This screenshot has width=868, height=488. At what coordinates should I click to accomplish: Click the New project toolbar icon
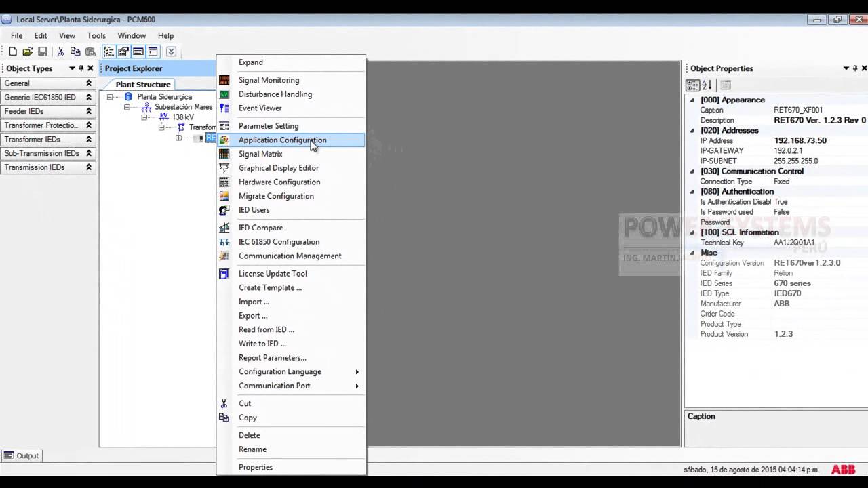coord(13,52)
